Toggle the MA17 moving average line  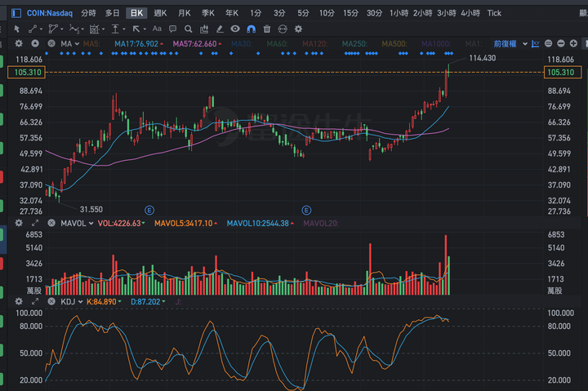(138, 43)
